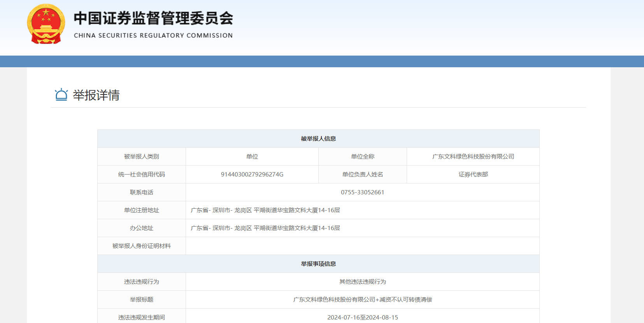This screenshot has width=644, height=323.
Task: Click the date range 2024-07-16至2024-08-15
Action: (362, 318)
